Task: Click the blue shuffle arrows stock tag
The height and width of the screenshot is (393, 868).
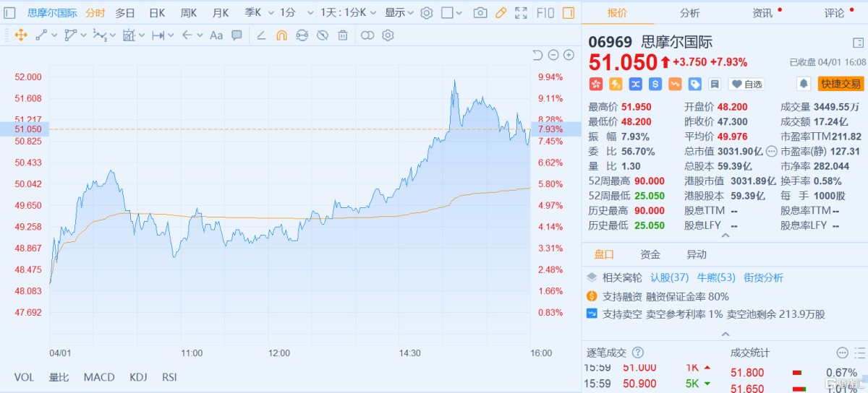Action: [635, 84]
